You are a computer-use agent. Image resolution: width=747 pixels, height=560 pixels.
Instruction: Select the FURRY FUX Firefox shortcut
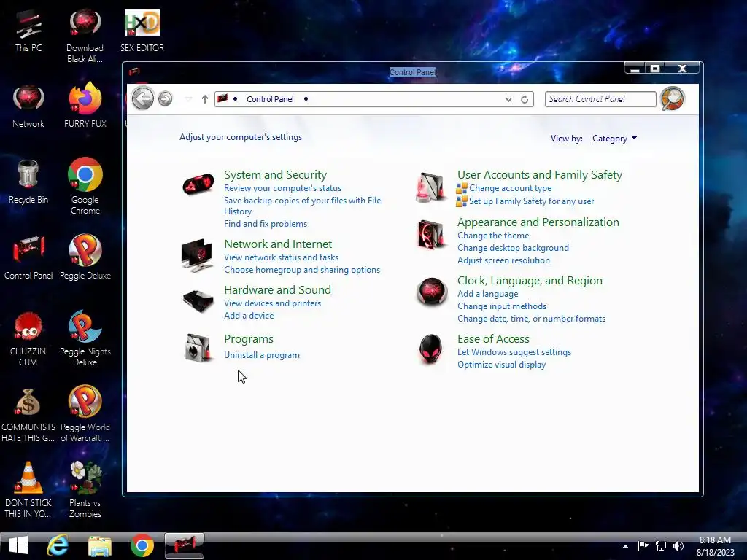tap(85, 105)
